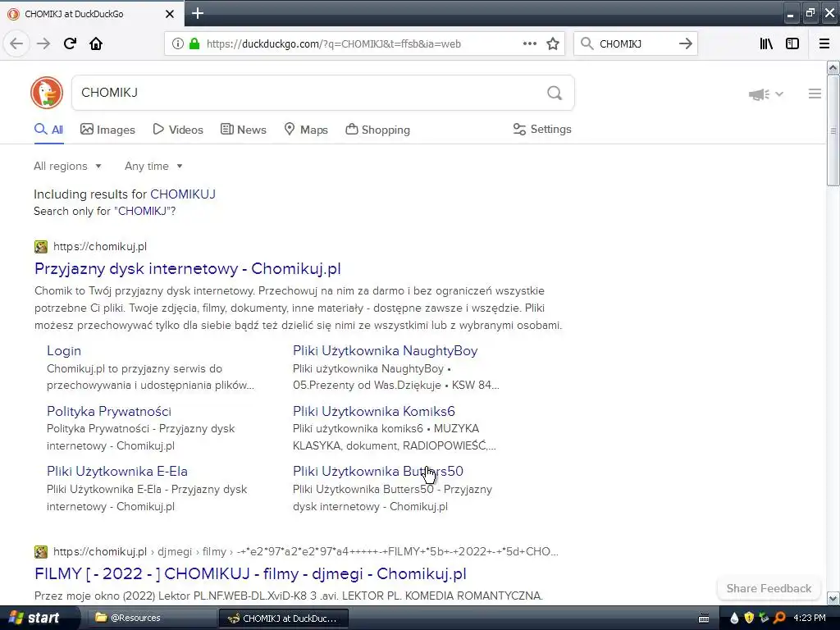
Task: Open a new tab with plus button
Action: pyautogui.click(x=198, y=13)
